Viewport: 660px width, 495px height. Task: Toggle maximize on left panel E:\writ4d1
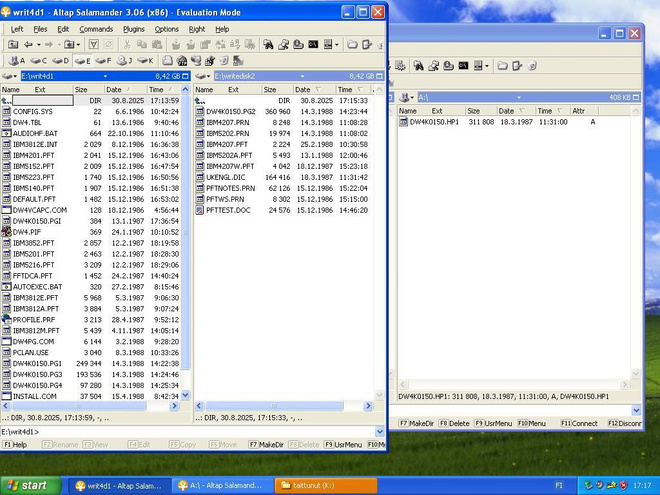185,76
